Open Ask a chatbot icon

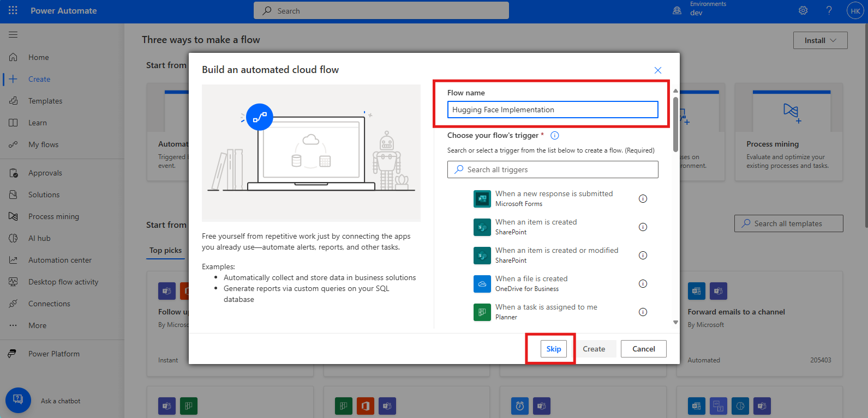[x=18, y=401]
